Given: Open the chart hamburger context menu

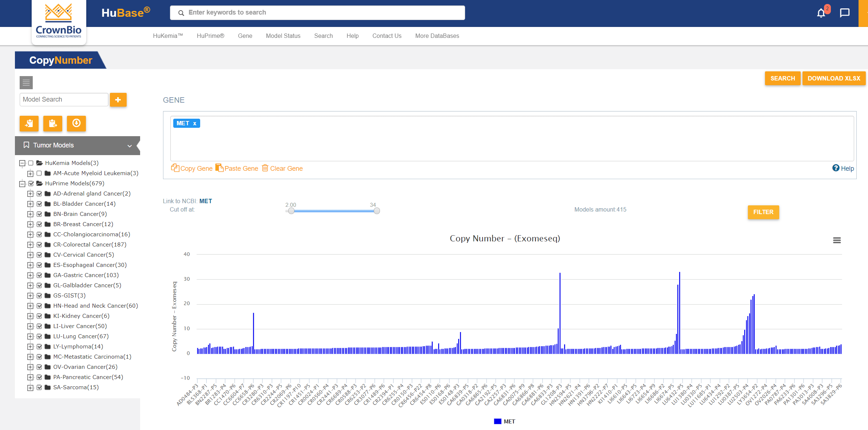Looking at the screenshot, I should (x=837, y=240).
